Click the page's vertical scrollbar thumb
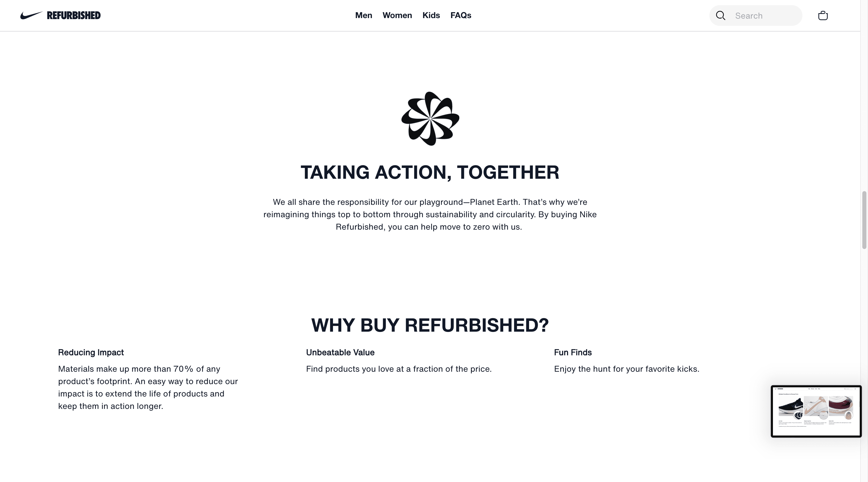Screen dimensions: 868x482 (x=864, y=220)
